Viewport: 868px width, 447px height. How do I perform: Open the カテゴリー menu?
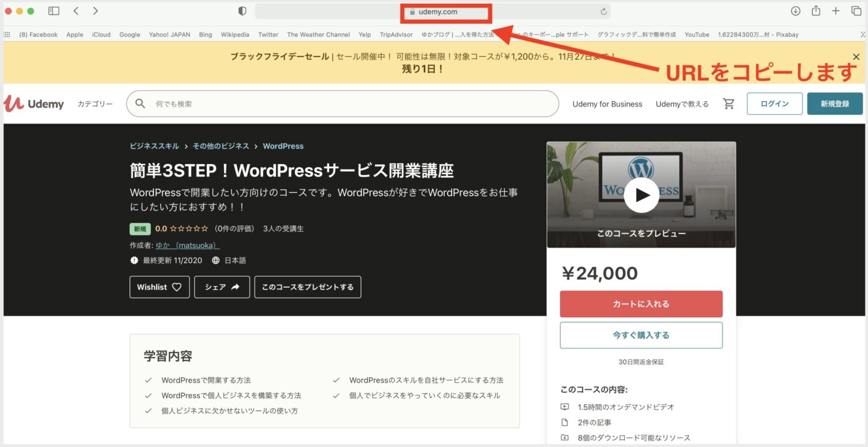click(95, 104)
